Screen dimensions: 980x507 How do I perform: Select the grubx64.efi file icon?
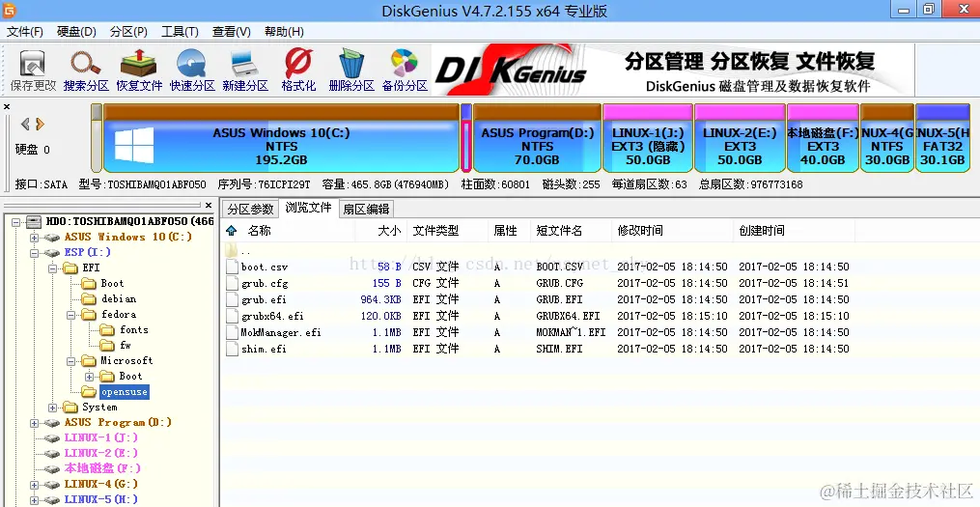(233, 316)
